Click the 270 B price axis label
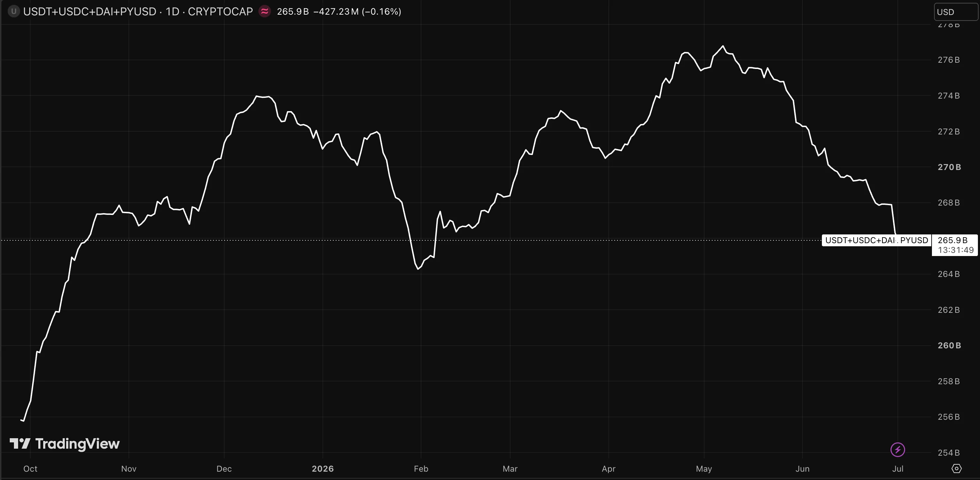The width and height of the screenshot is (980, 480). click(950, 167)
